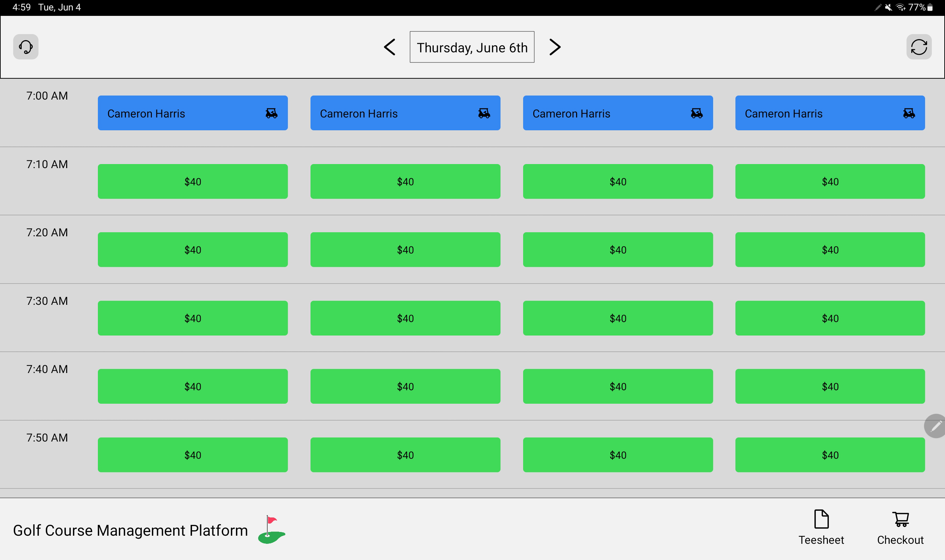
Task: Book second $40 slot at 7:40 AM
Action: pyautogui.click(x=406, y=386)
